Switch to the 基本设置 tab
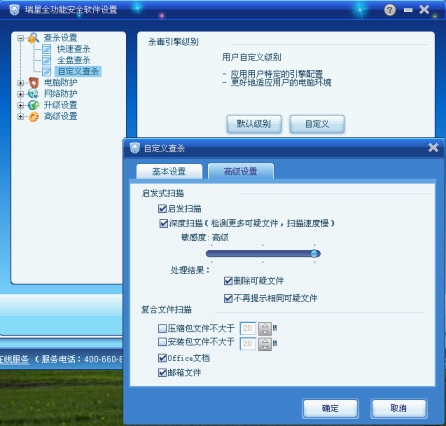The height and width of the screenshot is (426, 446). (x=169, y=171)
